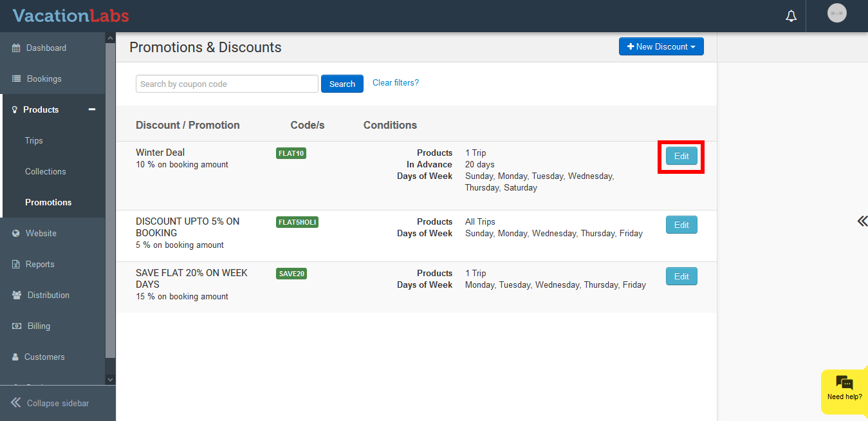868x421 pixels.
Task: Edit the SAVE FLAT 20% discount
Action: (x=681, y=277)
